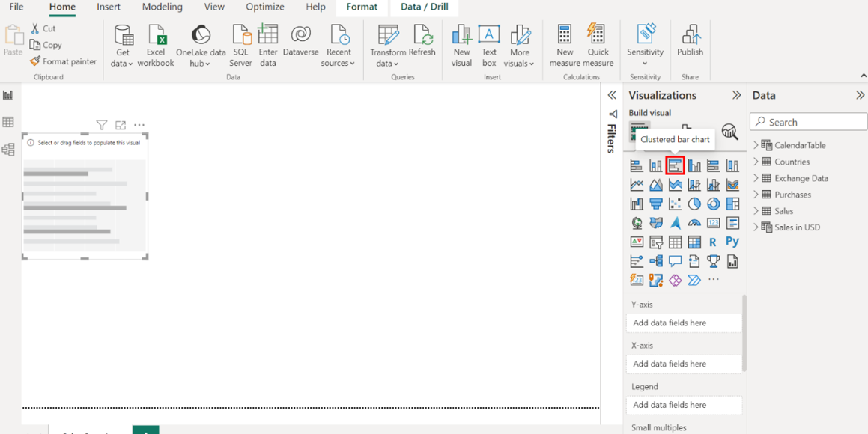
Task: Select the Clustered bar chart visual
Action: coord(675,165)
